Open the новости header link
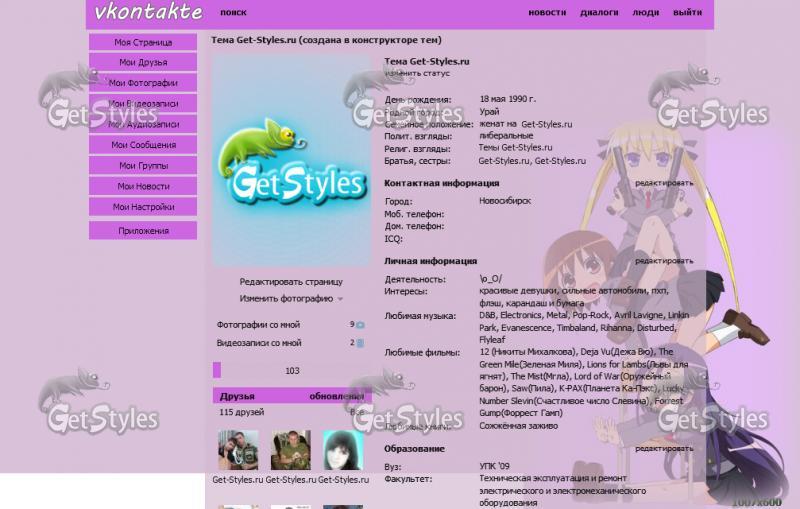Image resolution: width=800 pixels, height=509 pixels. click(x=547, y=12)
